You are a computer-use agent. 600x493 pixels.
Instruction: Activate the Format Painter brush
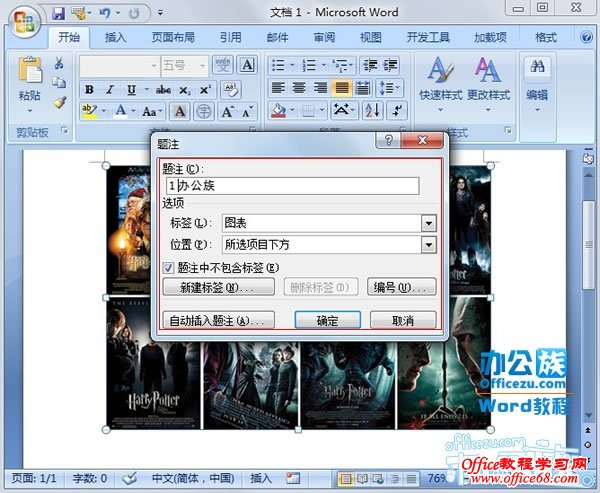pyautogui.click(x=60, y=102)
